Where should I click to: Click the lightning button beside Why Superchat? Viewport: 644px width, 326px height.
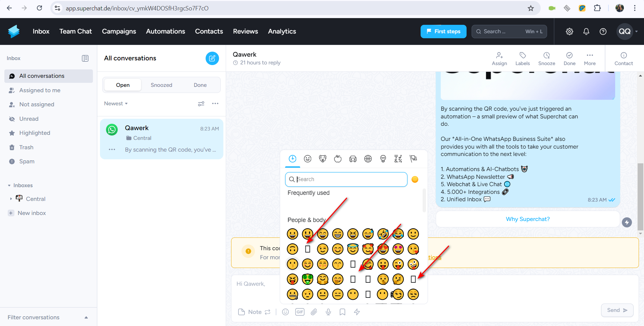[627, 222]
